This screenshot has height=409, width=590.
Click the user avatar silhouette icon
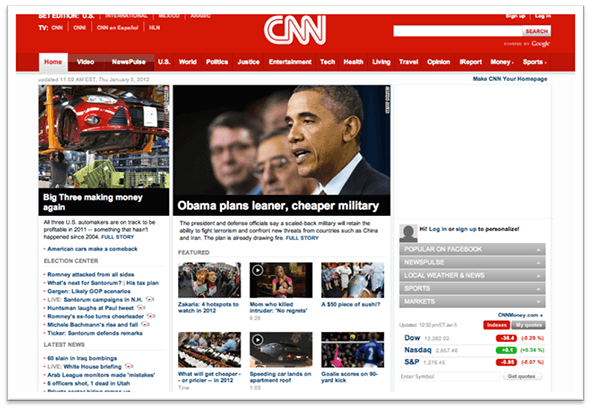[x=408, y=233]
